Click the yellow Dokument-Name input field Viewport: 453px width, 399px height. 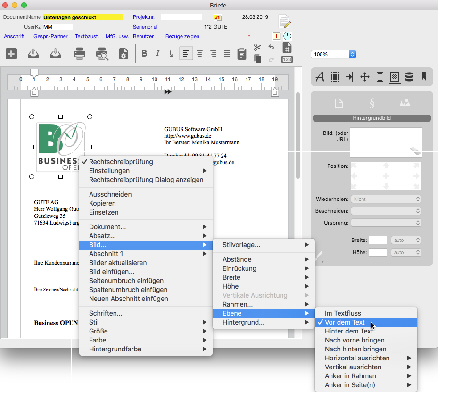pyautogui.click(x=83, y=17)
